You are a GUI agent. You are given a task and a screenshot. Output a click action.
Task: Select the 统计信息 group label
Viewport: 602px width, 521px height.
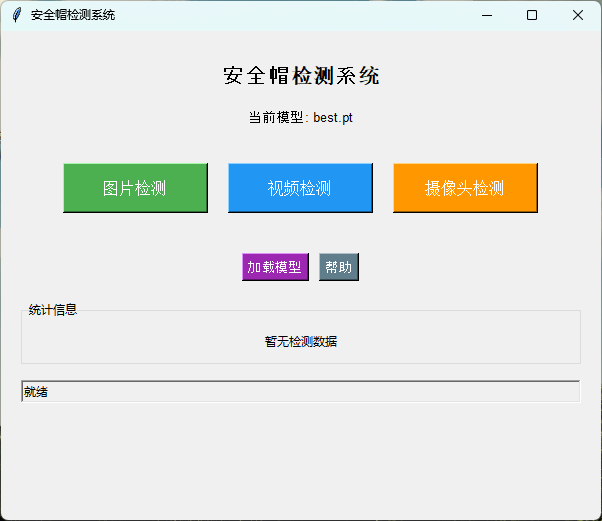(53, 310)
